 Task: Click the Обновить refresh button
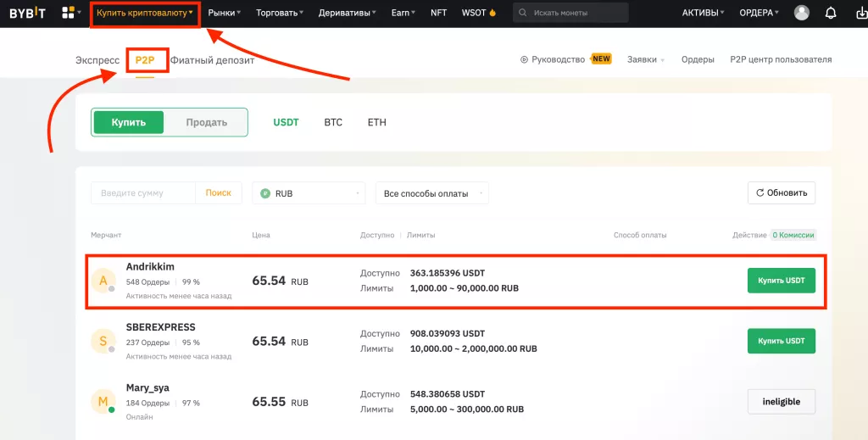(x=781, y=192)
